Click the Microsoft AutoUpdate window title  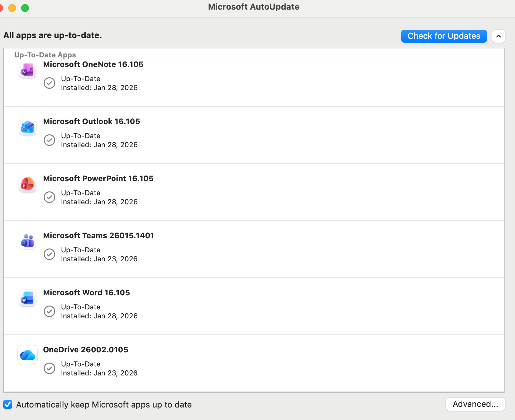point(254,7)
